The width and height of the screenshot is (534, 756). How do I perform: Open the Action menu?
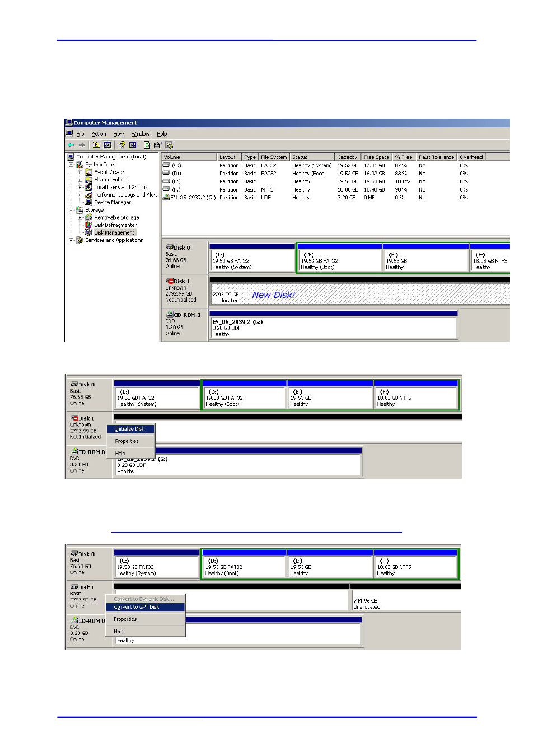pos(99,134)
